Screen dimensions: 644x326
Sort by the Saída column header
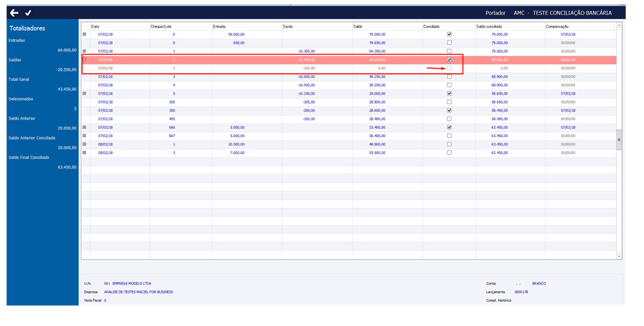point(317,26)
